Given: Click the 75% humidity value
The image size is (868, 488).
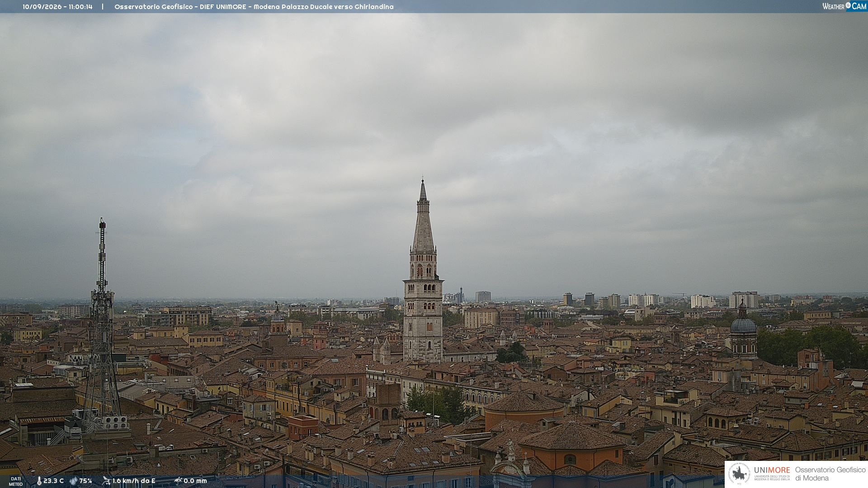Looking at the screenshot, I should click(85, 481).
